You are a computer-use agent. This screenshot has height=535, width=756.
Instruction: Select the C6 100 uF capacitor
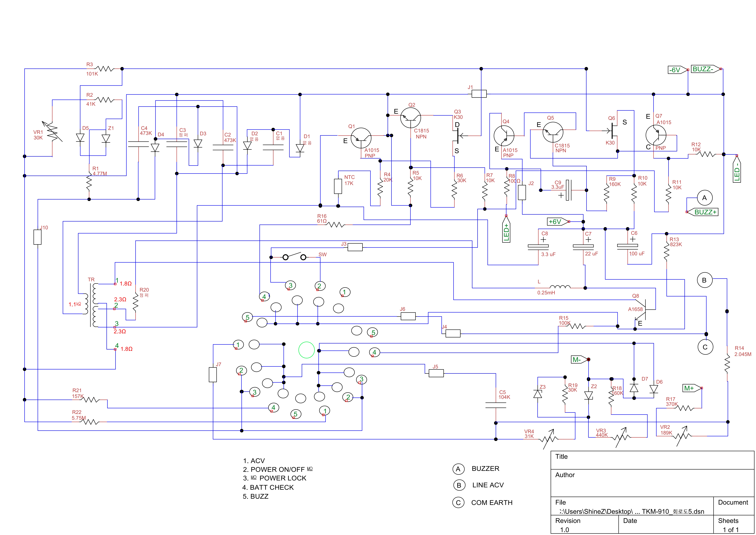point(628,247)
